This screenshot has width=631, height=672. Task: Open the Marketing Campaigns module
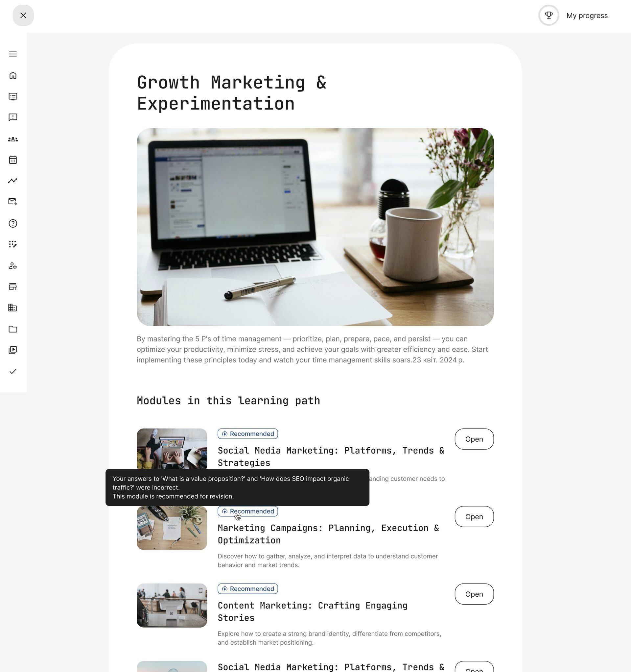(x=474, y=516)
